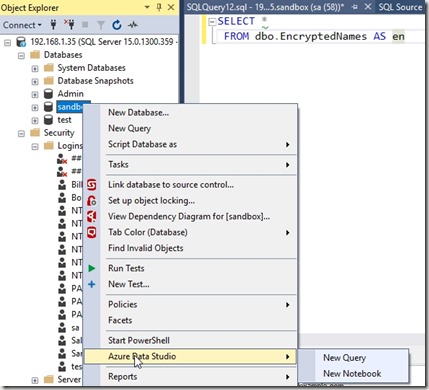429x390 pixels.
Task: Toggle the Object Explorer auto-hide pin
Action: [159, 7]
